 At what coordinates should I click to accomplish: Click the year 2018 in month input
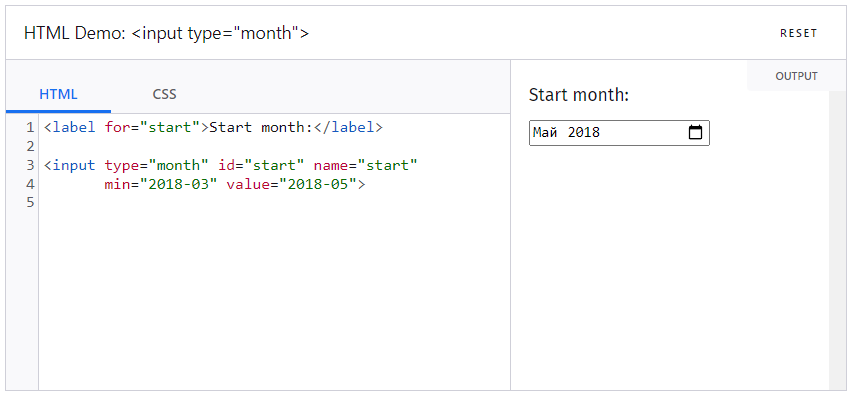tap(584, 133)
